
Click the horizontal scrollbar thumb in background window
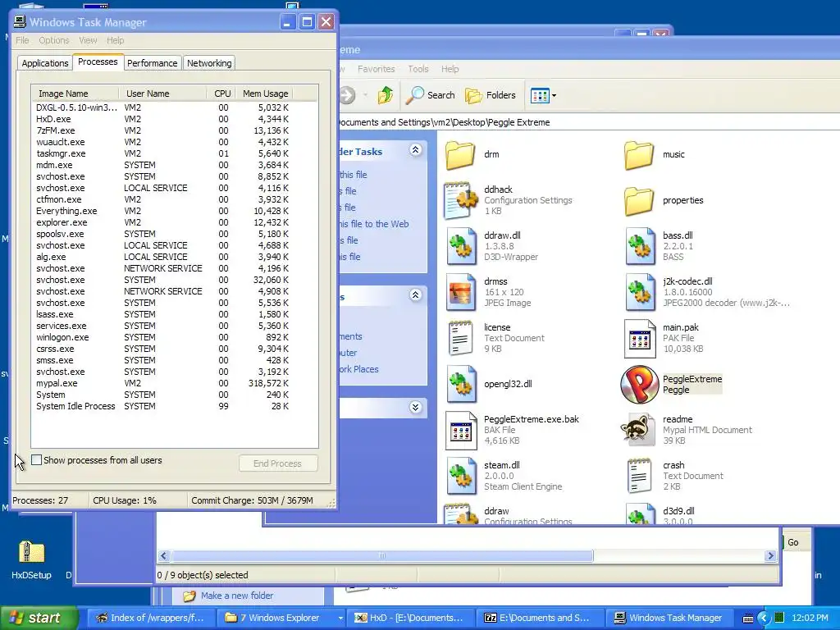381,555
